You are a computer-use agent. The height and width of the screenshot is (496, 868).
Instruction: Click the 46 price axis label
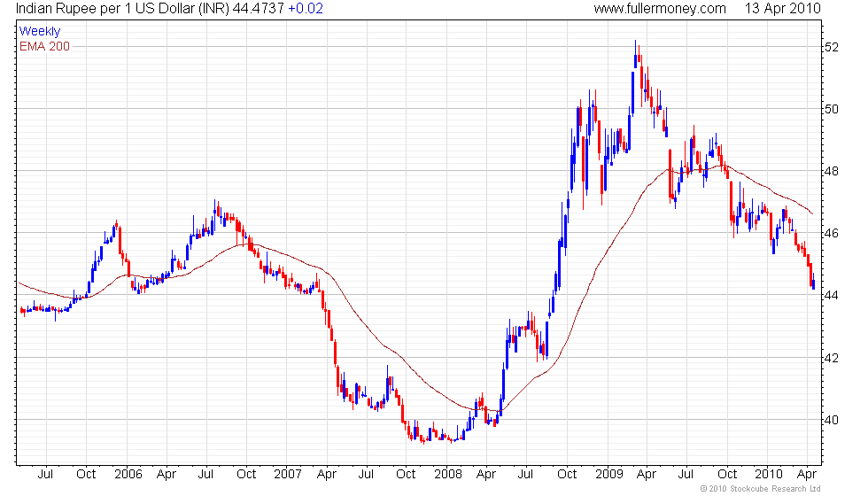pyautogui.click(x=832, y=233)
